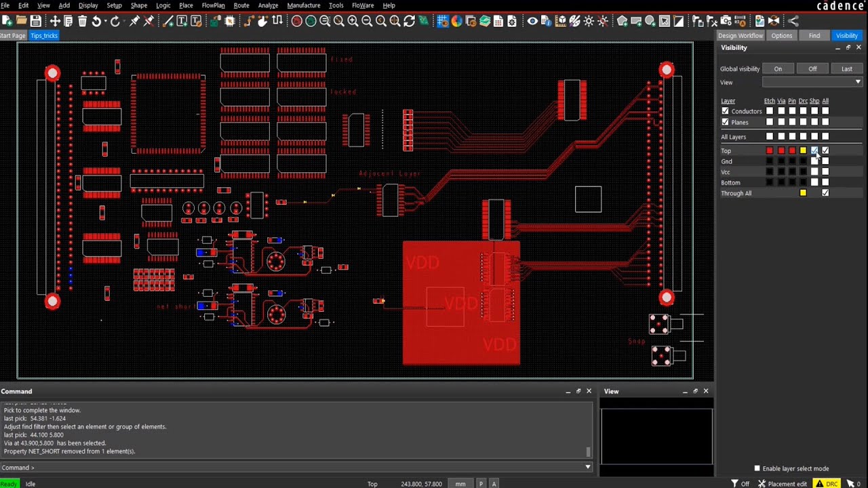The image size is (868, 488).
Task: Click the Zoom Out magnifier icon
Action: 367,21
